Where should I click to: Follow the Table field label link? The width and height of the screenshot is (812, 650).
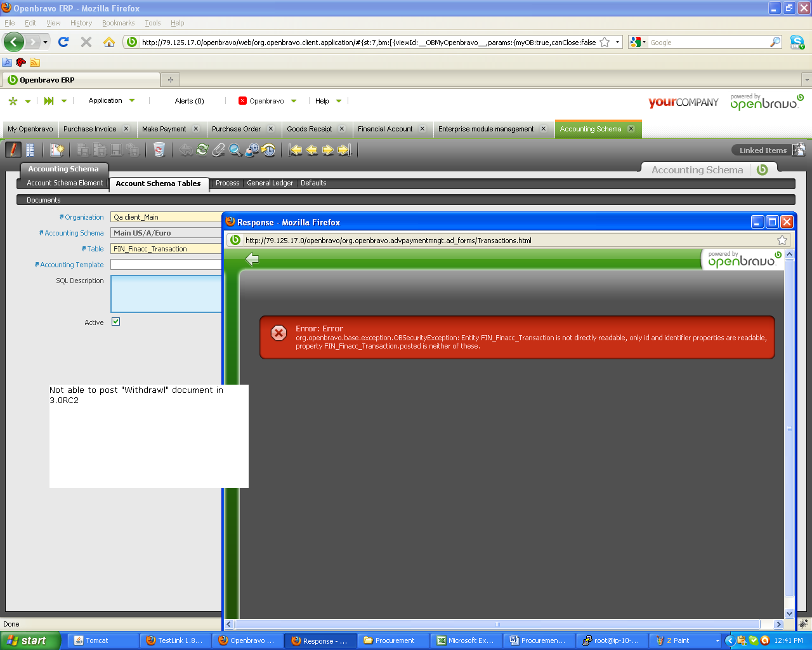tap(95, 249)
